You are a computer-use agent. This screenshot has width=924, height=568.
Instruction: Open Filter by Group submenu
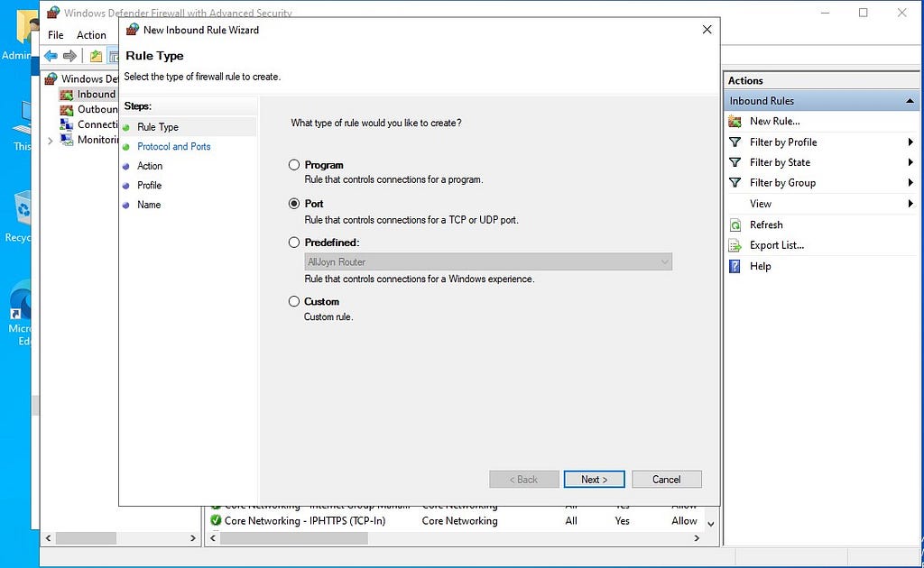782,183
